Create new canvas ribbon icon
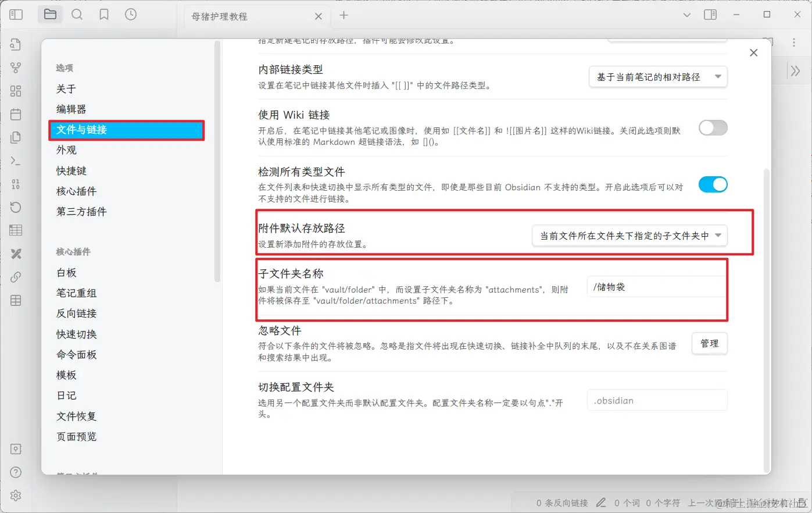 tap(16, 91)
